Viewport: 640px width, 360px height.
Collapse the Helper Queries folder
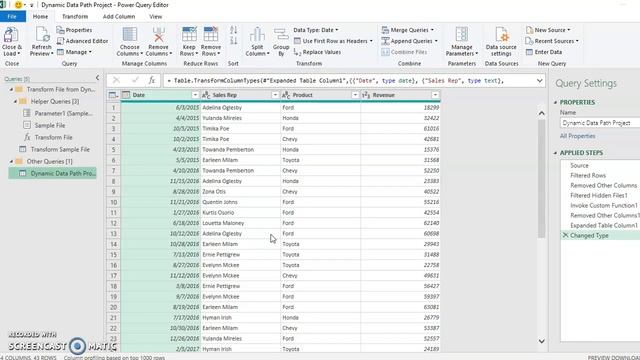click(16, 101)
